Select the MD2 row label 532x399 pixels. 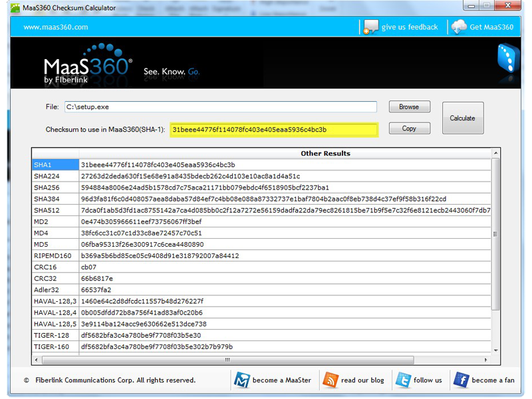[x=56, y=222]
